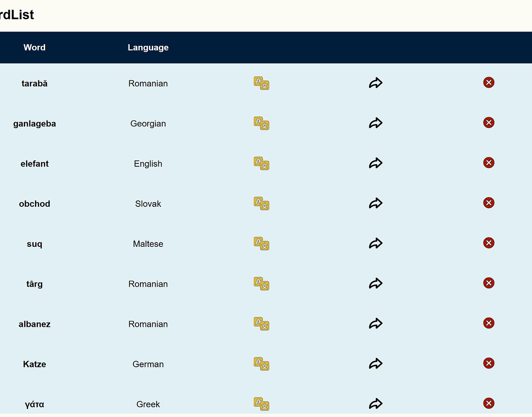
Task: Click the Word column header
Action: [x=34, y=48]
